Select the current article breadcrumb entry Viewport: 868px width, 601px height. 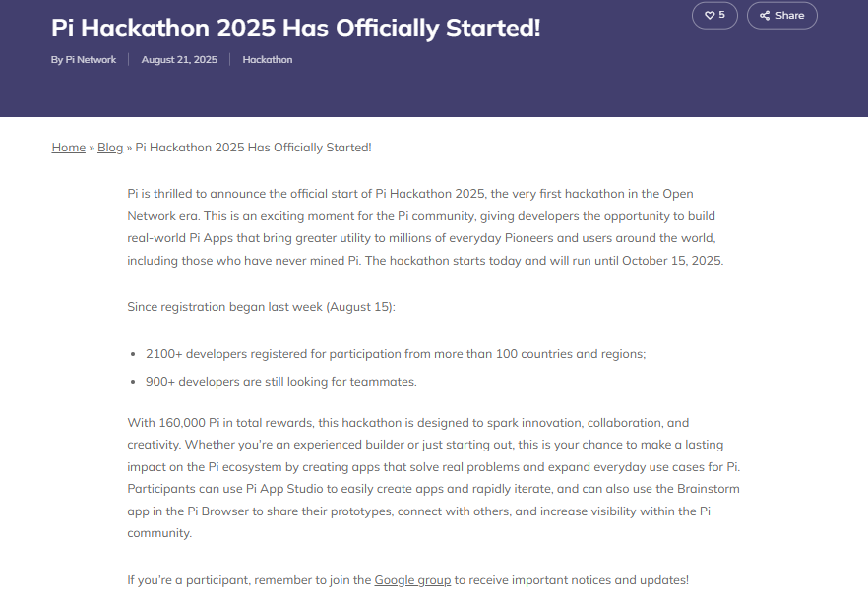point(251,147)
